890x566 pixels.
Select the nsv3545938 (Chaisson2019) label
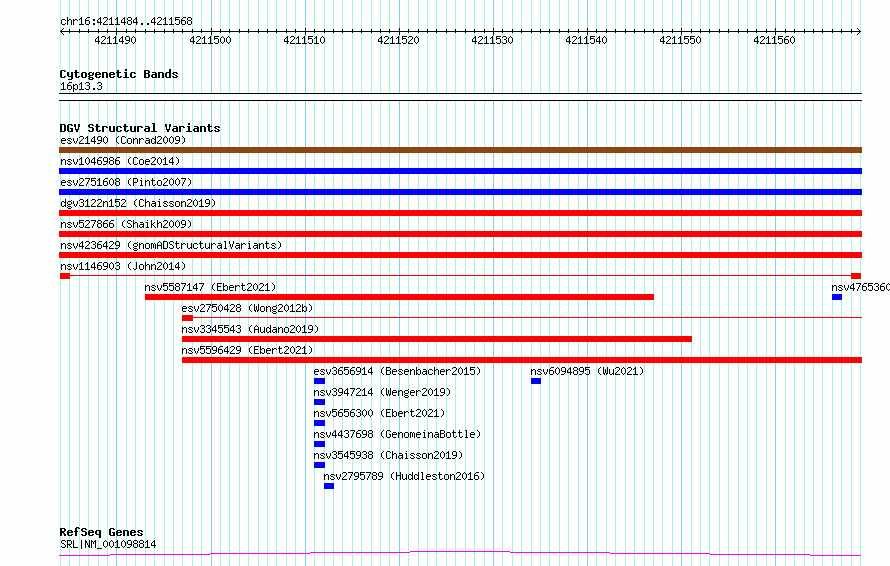(x=388, y=455)
